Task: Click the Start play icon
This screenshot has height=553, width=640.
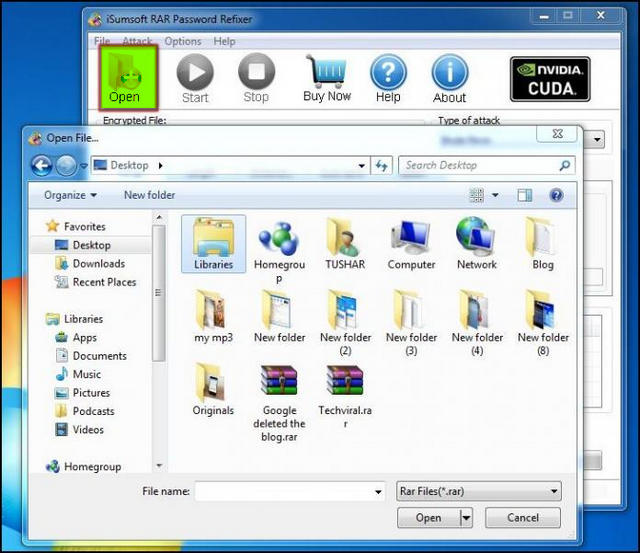Action: [x=195, y=73]
